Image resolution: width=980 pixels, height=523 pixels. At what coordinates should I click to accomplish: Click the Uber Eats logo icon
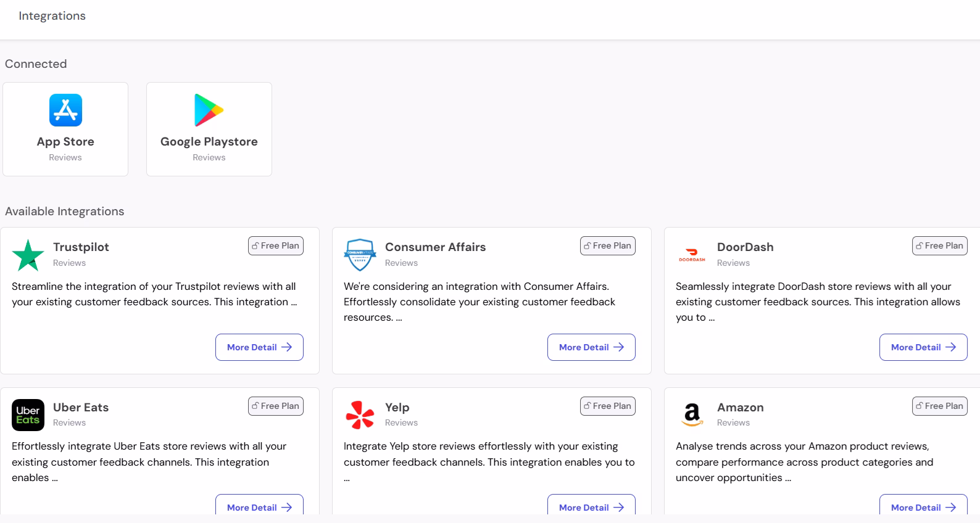[28, 415]
